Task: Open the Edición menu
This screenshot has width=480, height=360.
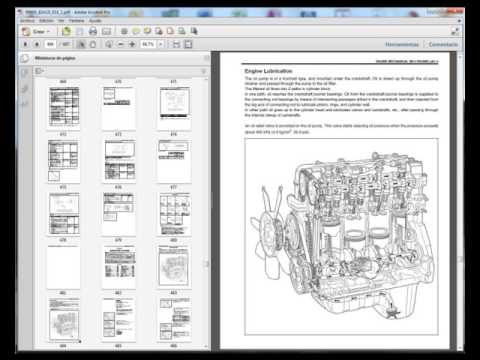Action: click(x=46, y=21)
